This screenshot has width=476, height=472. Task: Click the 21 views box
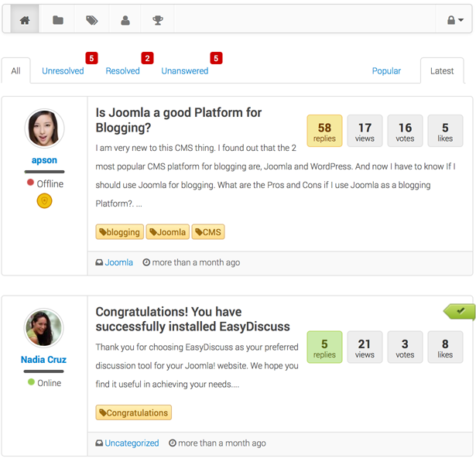pos(365,347)
